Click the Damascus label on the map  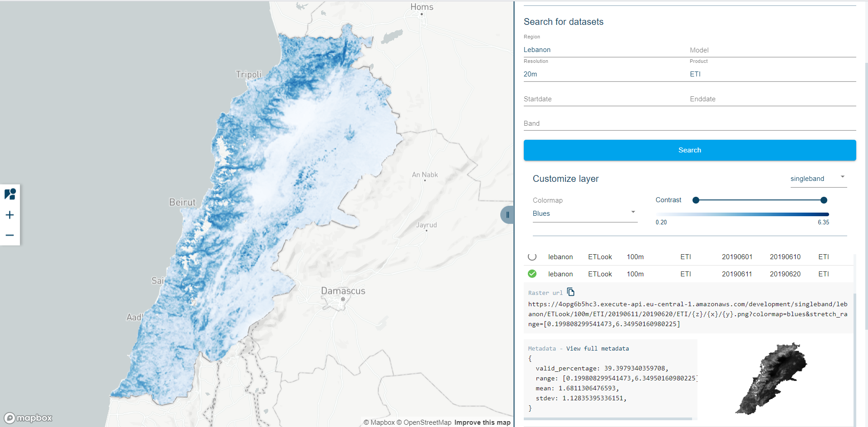[343, 291]
